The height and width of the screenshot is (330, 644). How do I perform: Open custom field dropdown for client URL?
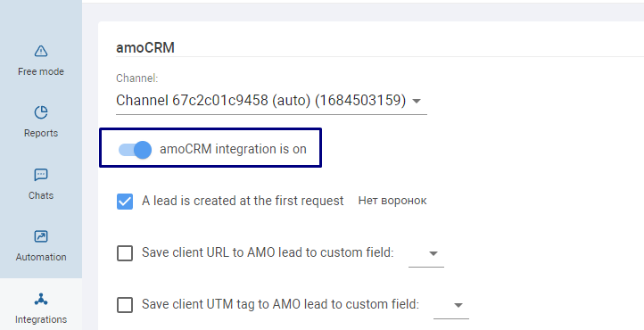(426, 254)
